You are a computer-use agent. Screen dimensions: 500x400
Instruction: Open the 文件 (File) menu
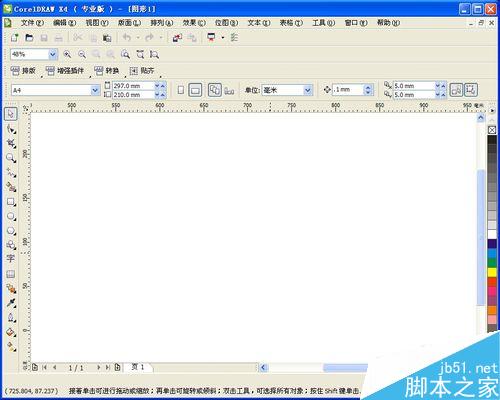click(x=32, y=23)
